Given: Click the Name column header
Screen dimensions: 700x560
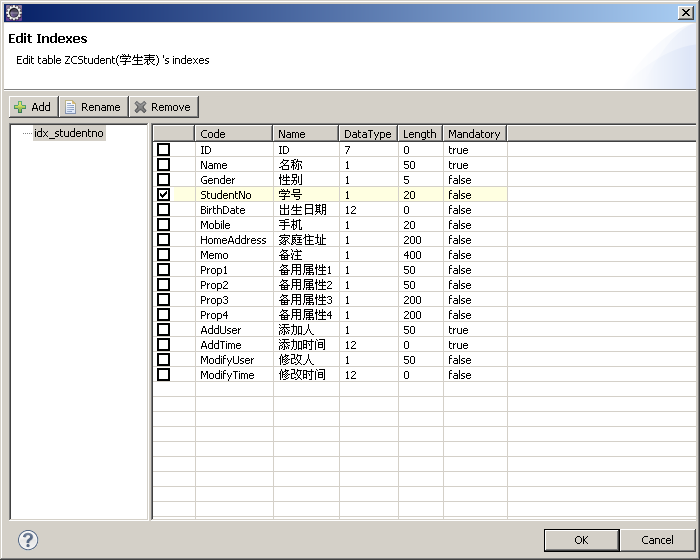Looking at the screenshot, I should pyautogui.click(x=305, y=133).
